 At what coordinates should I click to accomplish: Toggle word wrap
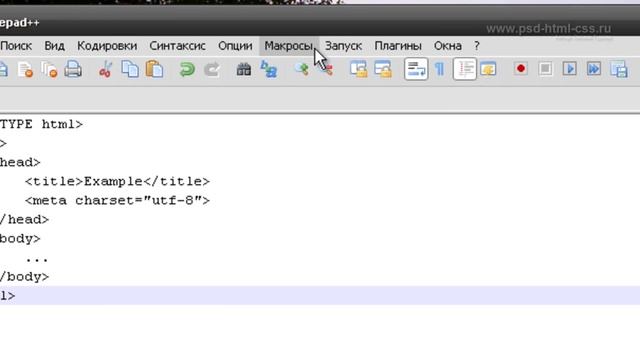click(416, 69)
